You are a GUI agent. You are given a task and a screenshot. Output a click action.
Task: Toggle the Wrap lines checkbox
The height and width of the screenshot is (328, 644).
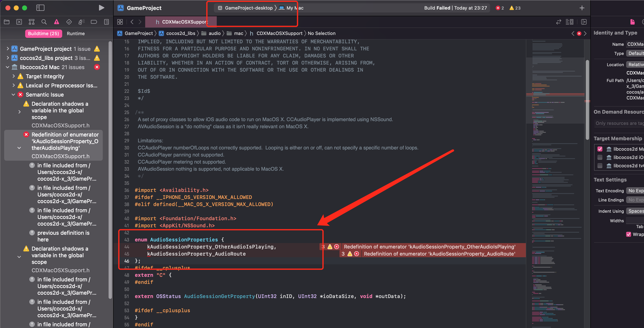[628, 234]
